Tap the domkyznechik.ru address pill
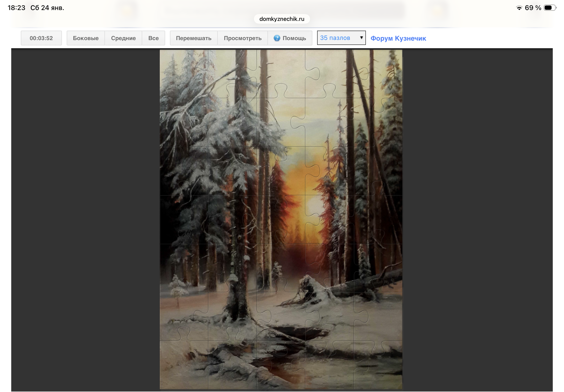The width and height of the screenshot is (564, 392). click(282, 19)
